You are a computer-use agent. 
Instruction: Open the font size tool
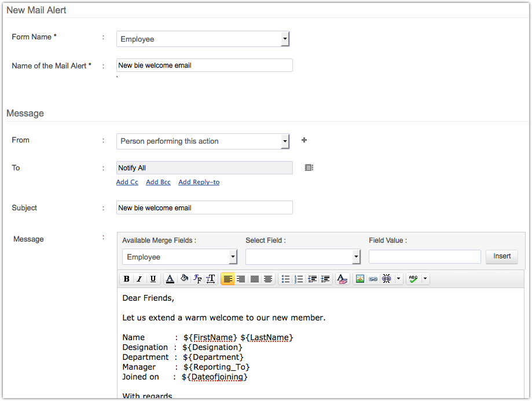[211, 279]
